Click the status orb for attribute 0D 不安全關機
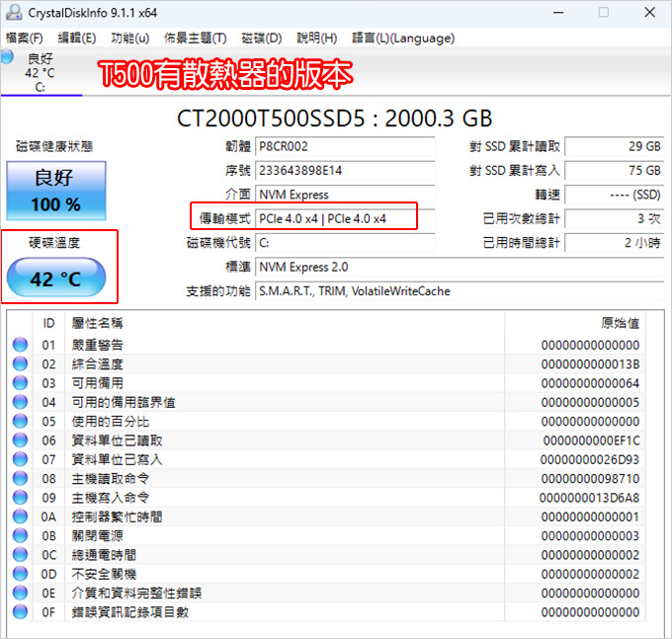The image size is (672, 639). point(20,574)
